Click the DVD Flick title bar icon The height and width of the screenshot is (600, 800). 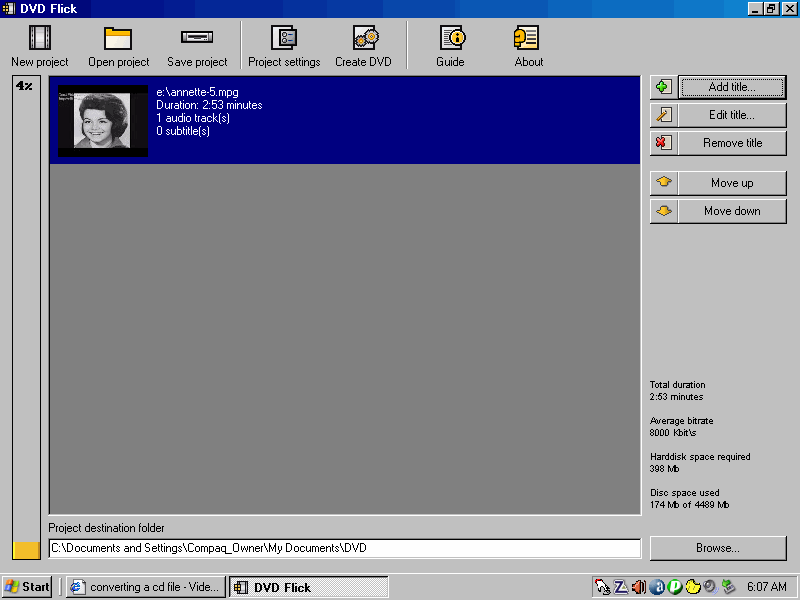(x=9, y=9)
